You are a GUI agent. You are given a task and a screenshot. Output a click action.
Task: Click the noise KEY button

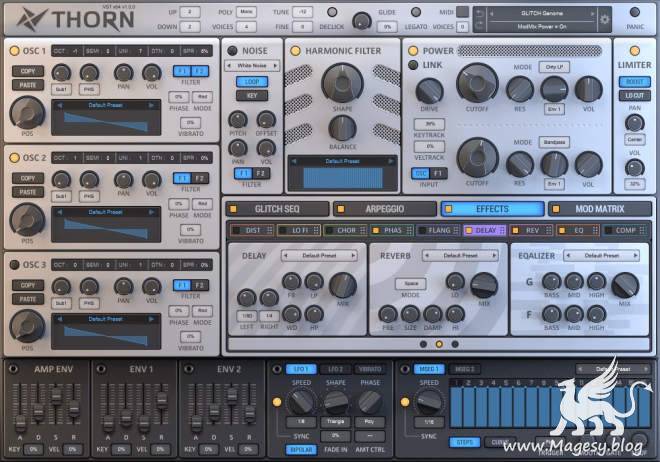[252, 96]
